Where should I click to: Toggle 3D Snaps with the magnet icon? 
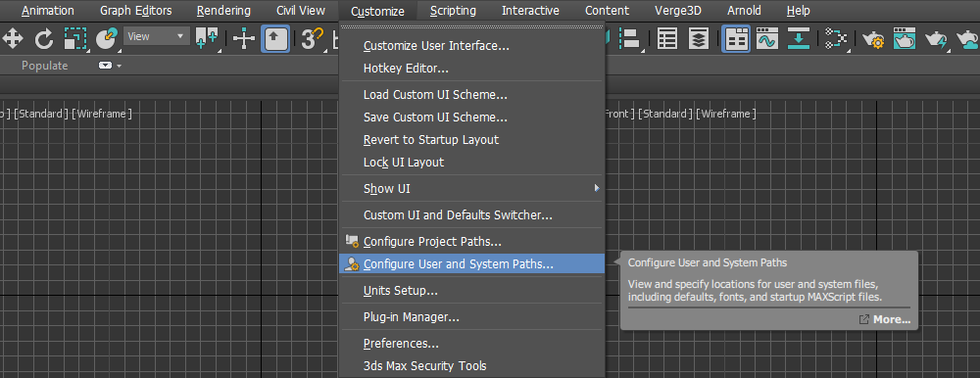point(312,39)
